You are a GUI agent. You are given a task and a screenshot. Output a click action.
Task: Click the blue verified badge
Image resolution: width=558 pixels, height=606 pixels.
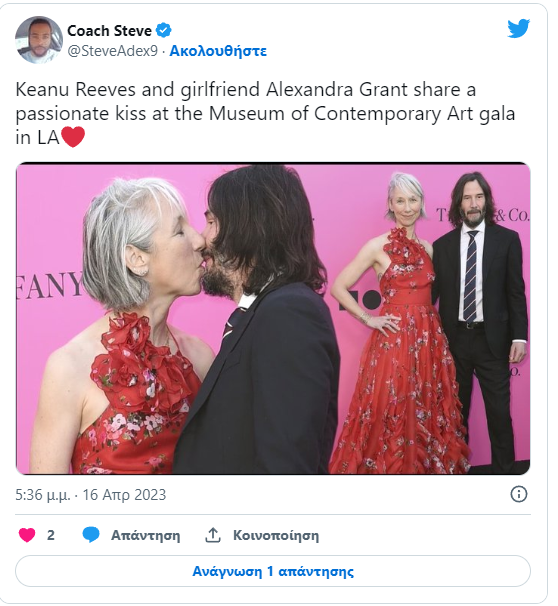point(163,30)
